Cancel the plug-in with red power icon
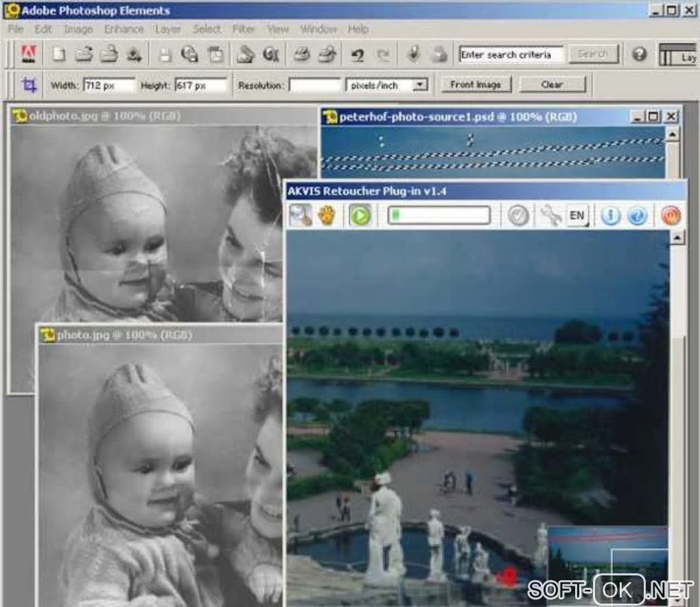This screenshot has width=700, height=607. coord(670,216)
